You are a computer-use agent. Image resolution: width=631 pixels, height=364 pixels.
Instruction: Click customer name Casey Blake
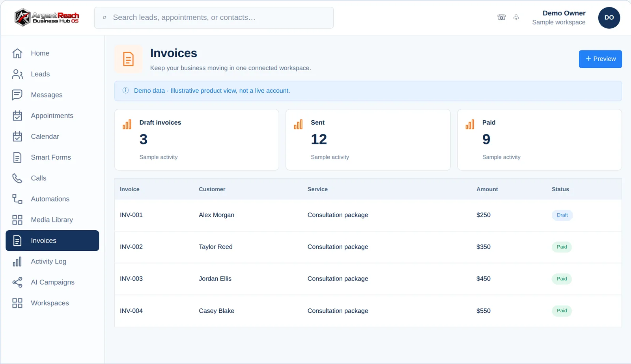click(x=217, y=311)
